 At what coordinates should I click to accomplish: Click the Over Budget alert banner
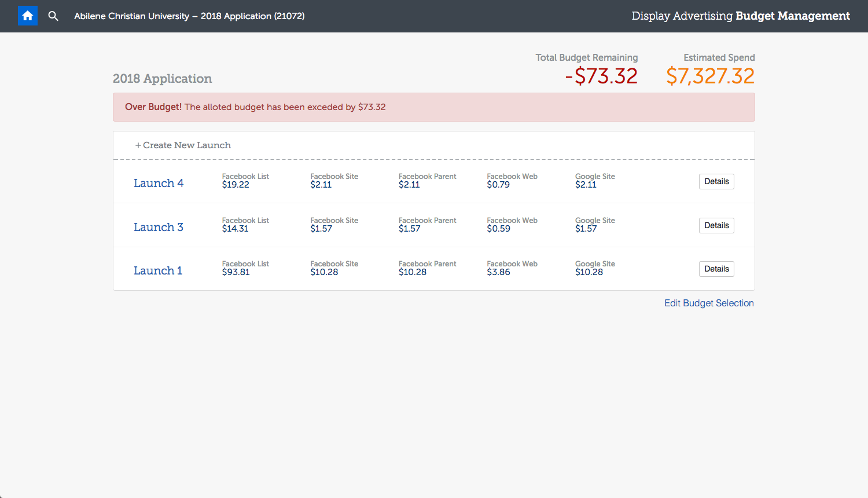click(433, 107)
